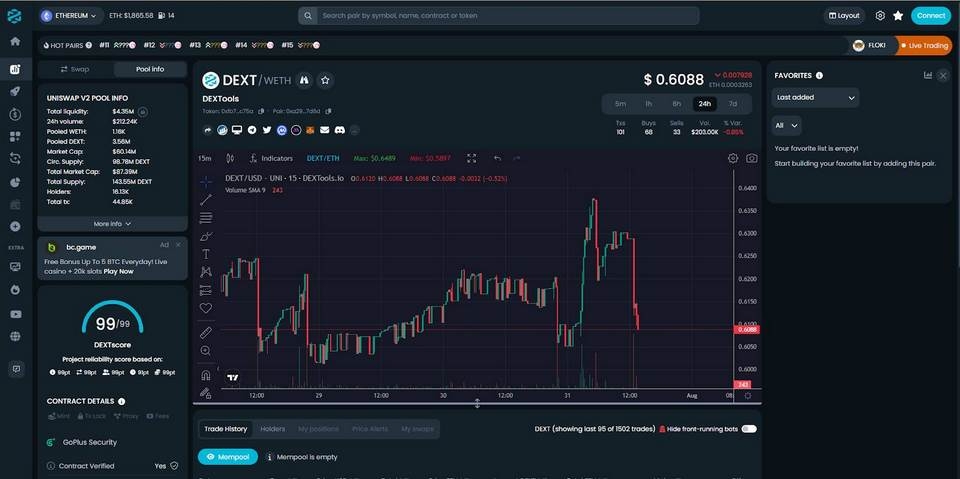Open the settings gear in top bar
960x479 pixels.
(880, 16)
